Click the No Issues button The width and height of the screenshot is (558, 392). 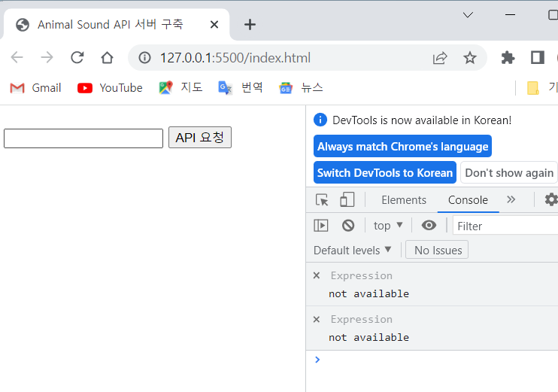437,250
